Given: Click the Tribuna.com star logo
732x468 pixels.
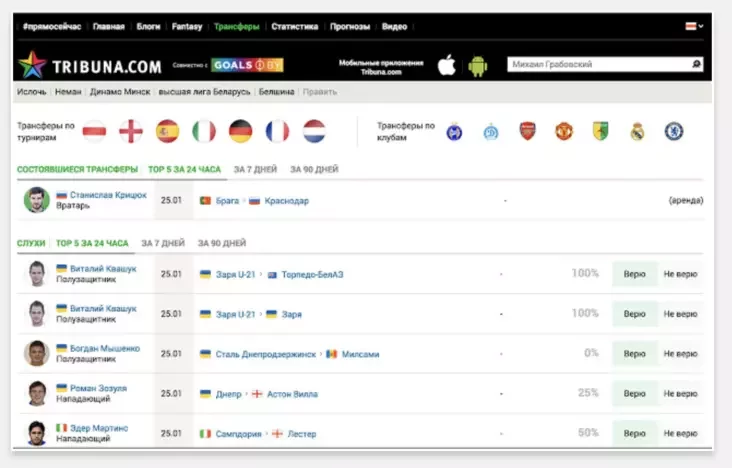Looking at the screenshot, I should 32,65.
